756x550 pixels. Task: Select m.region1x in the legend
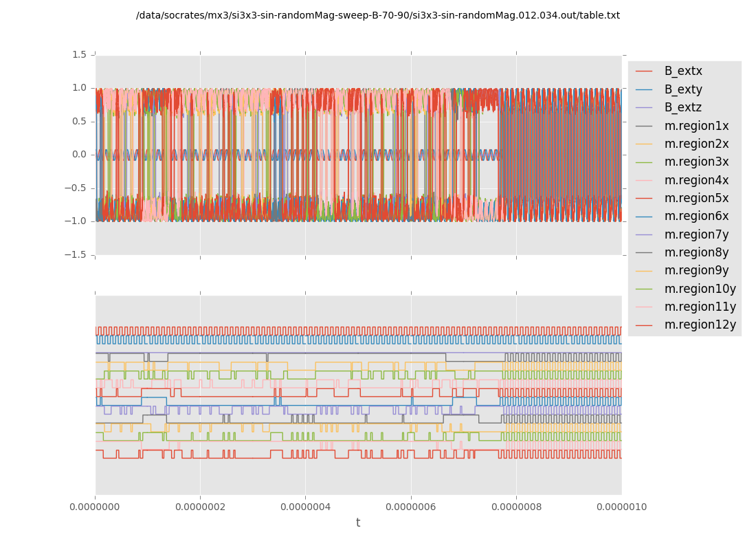point(696,126)
